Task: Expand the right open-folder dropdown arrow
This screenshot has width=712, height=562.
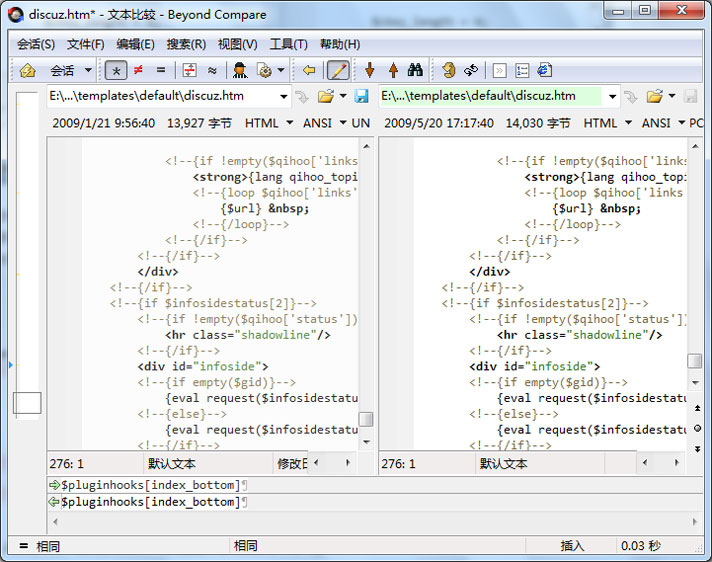Action: pyautogui.click(x=672, y=96)
